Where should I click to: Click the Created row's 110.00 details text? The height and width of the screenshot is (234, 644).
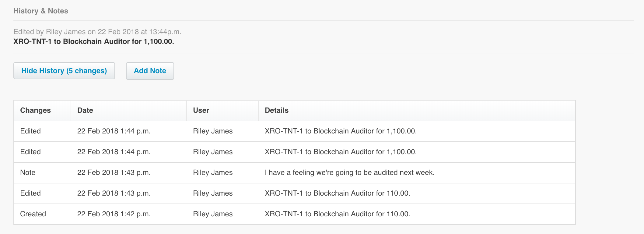(x=338, y=214)
